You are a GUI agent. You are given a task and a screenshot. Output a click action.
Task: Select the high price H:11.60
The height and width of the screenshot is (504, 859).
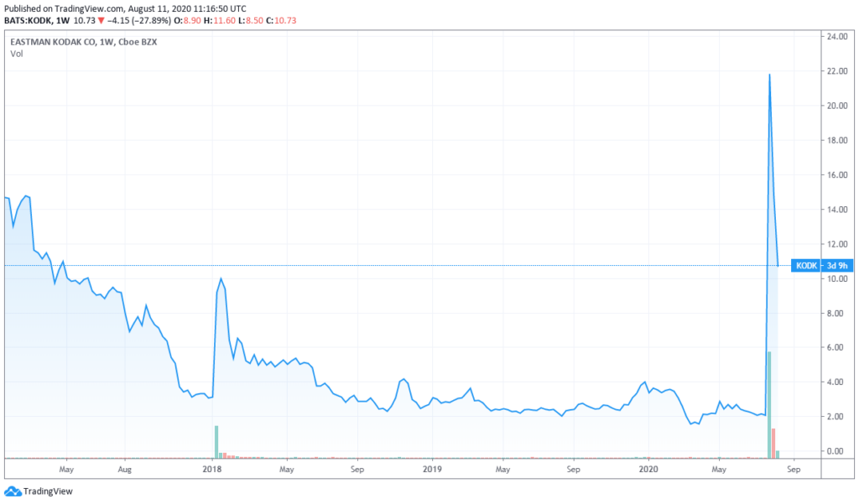pos(219,21)
